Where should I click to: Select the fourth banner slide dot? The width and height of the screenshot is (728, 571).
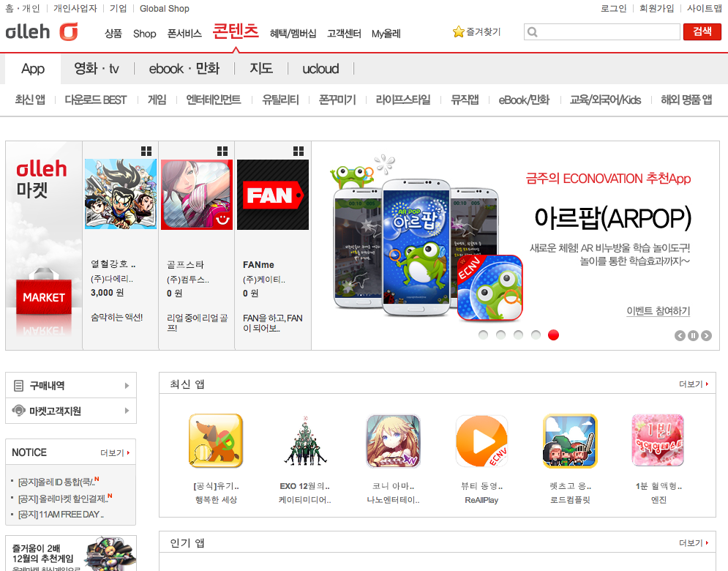[536, 335]
